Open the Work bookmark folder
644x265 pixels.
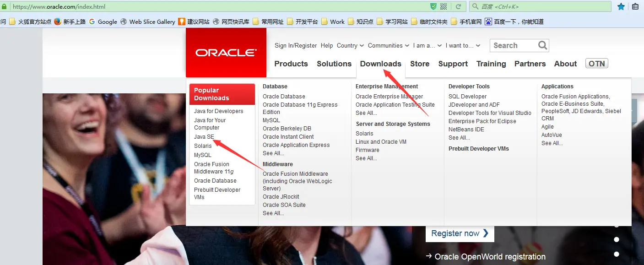pos(333,22)
